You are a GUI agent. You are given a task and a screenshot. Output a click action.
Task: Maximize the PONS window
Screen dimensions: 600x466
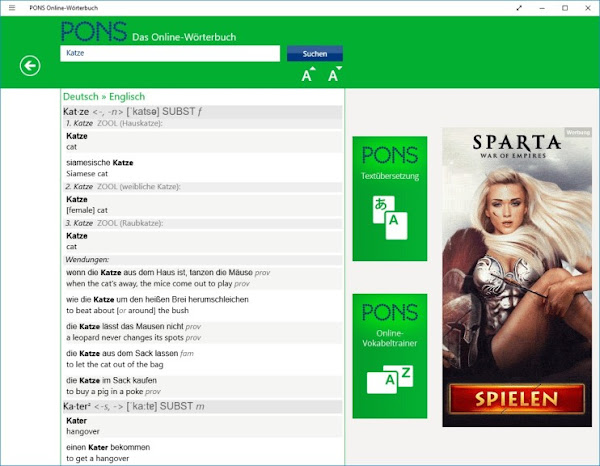tap(565, 8)
